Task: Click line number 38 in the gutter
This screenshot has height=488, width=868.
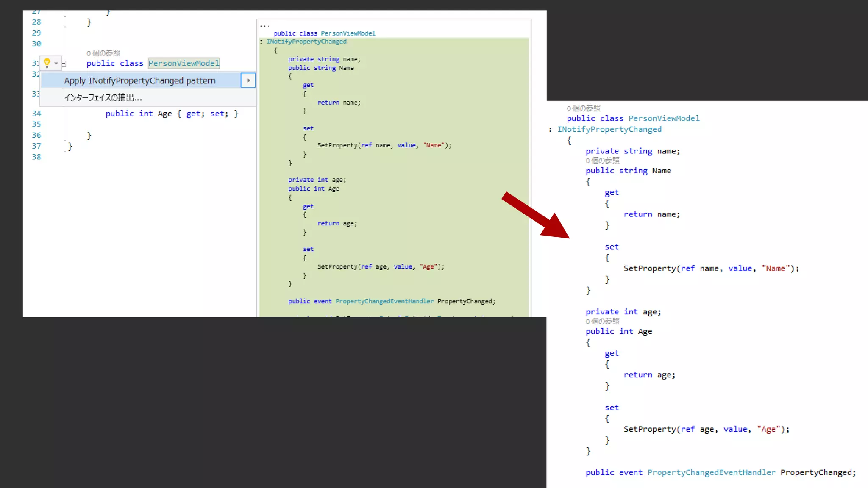Action: pyautogui.click(x=36, y=157)
